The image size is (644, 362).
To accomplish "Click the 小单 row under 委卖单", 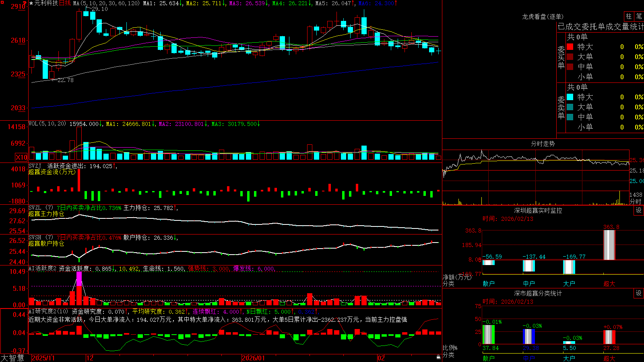I will 605,127.
